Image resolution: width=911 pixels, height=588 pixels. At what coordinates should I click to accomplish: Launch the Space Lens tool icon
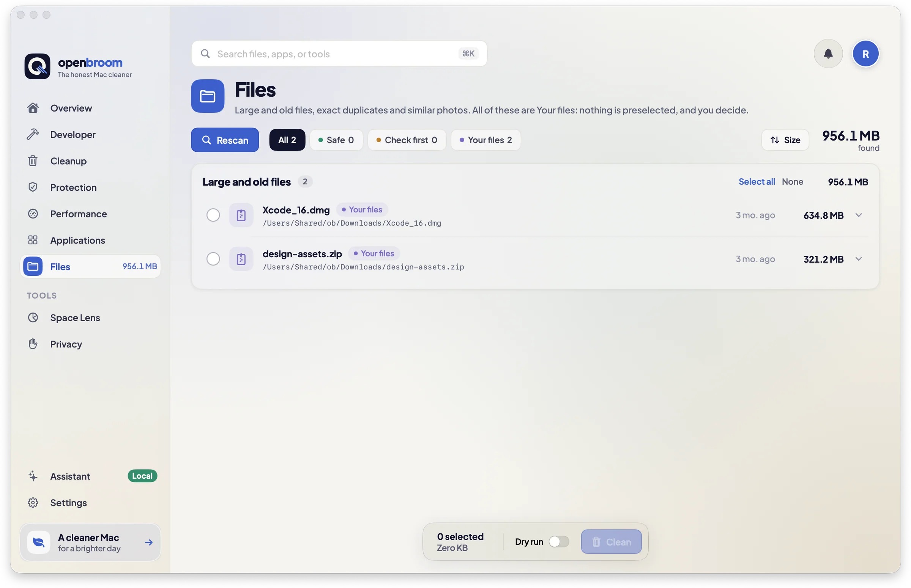[x=33, y=317]
